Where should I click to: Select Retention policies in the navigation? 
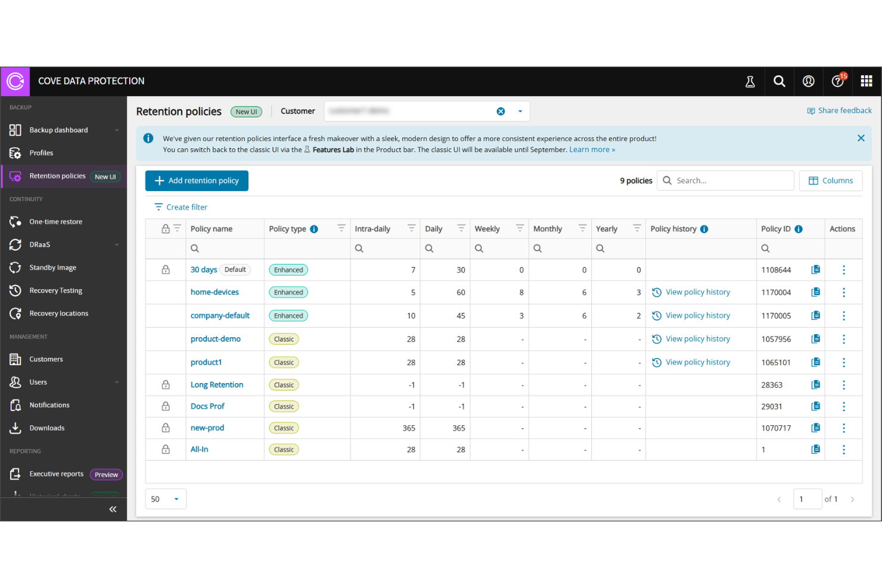pyautogui.click(x=57, y=176)
